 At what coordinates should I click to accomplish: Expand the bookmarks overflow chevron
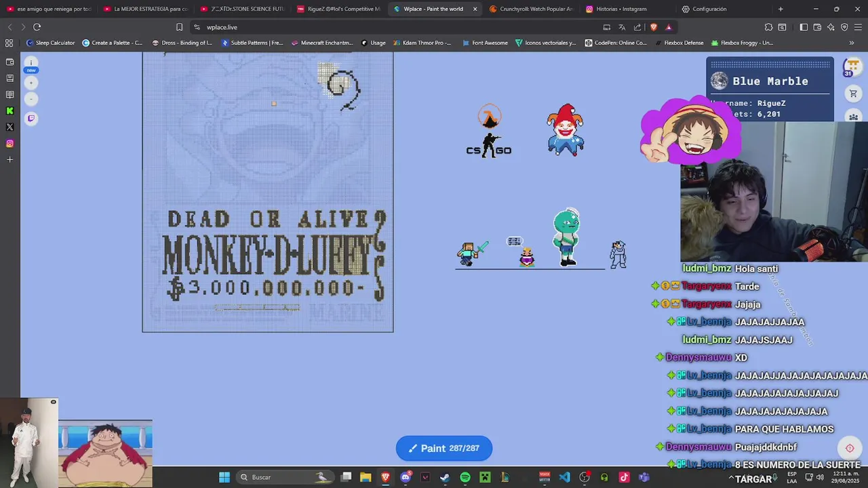coord(852,43)
